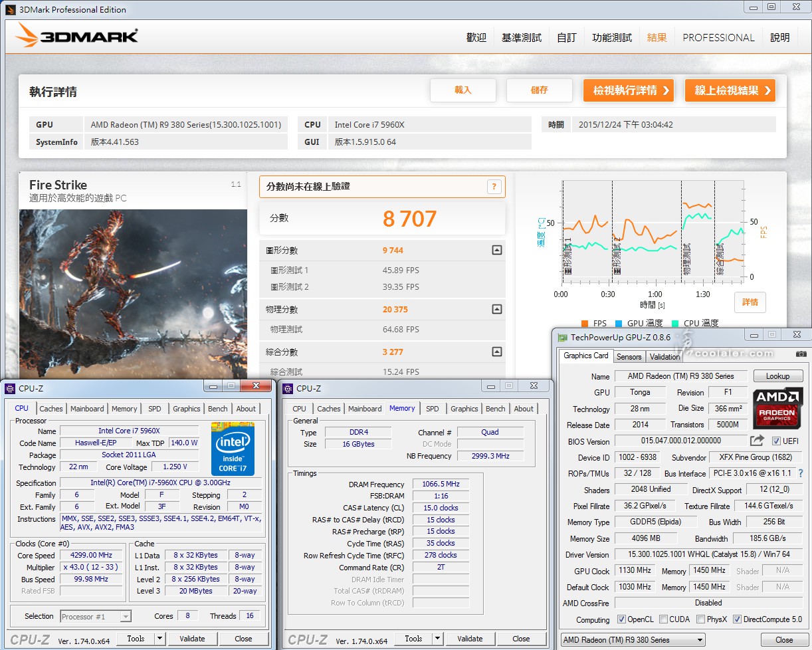The height and width of the screenshot is (650, 812).
Task: Click the Lookup button in GPU-Z
Action: pyautogui.click(x=777, y=376)
